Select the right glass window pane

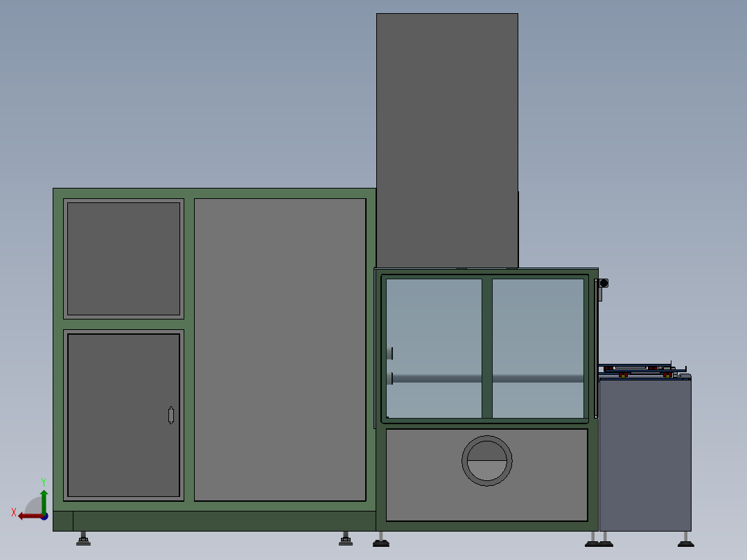[x=538, y=349]
